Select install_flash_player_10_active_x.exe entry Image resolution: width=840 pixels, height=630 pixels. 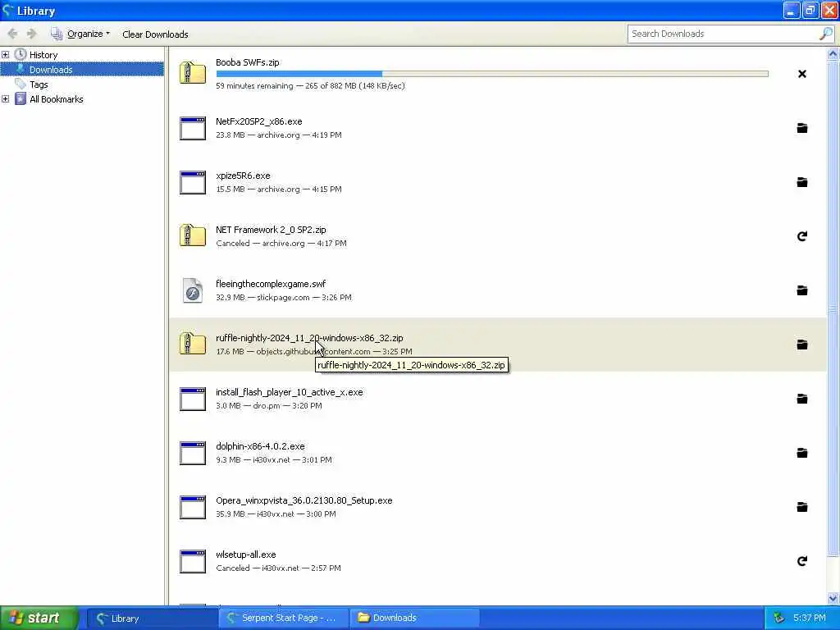(x=498, y=399)
